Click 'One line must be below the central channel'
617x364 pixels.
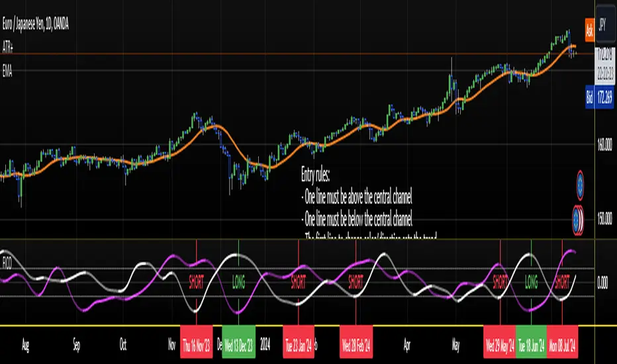(357, 219)
